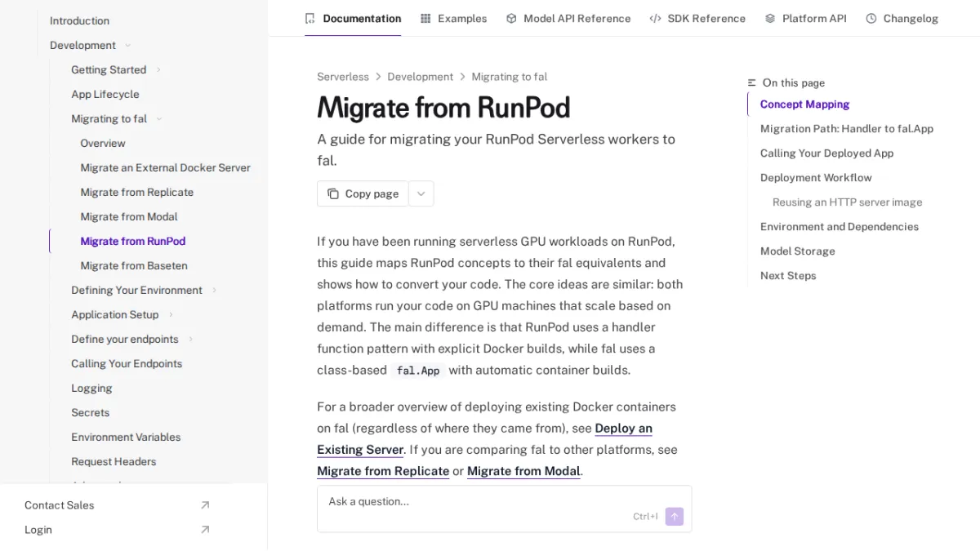Follow inline Migrate from Modal link
Screen dimensions: 980x551
523,471
